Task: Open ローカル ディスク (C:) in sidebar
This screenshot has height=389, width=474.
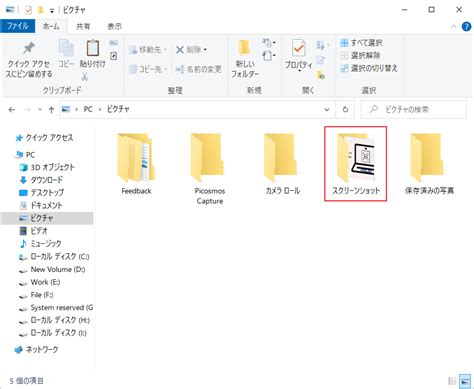Action: (54, 256)
